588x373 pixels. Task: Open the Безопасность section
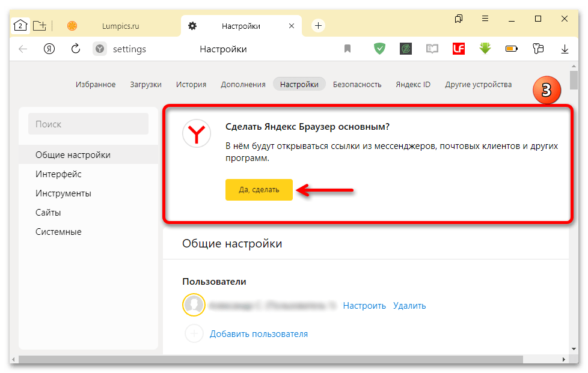tap(357, 84)
